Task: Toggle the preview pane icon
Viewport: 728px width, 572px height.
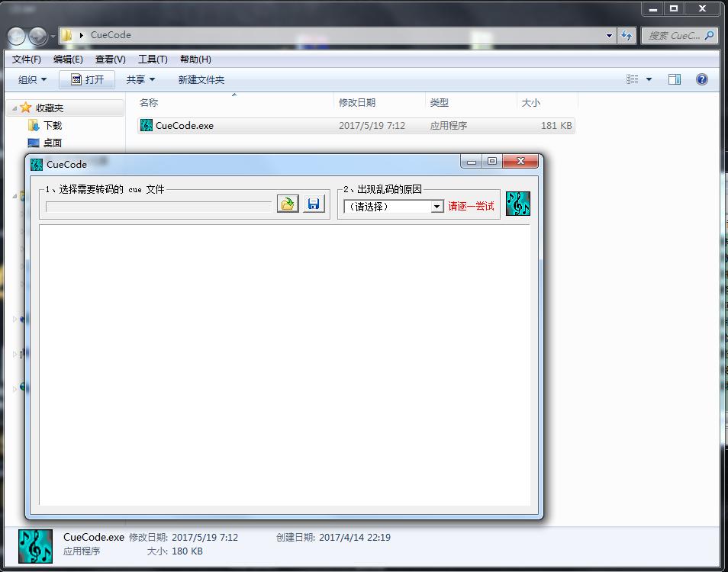Action: [x=674, y=79]
